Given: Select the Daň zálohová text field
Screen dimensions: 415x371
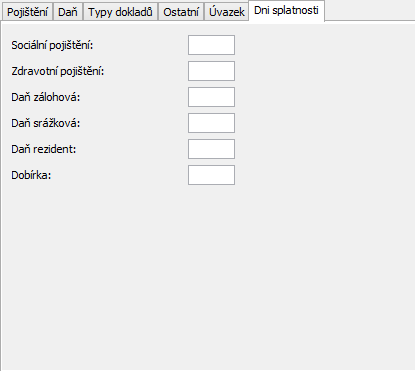Looking at the screenshot, I should click(x=211, y=97).
